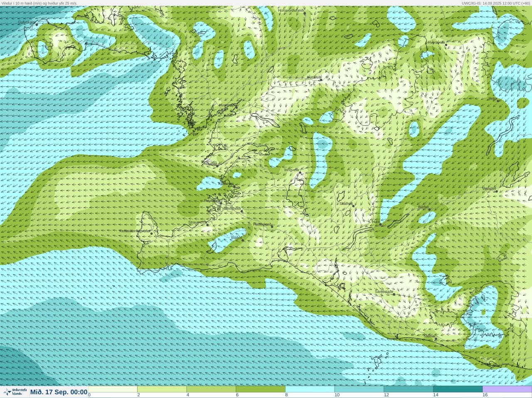Click the legend tick value 8
Screen dimensions: 532x398
[x=287, y=395]
